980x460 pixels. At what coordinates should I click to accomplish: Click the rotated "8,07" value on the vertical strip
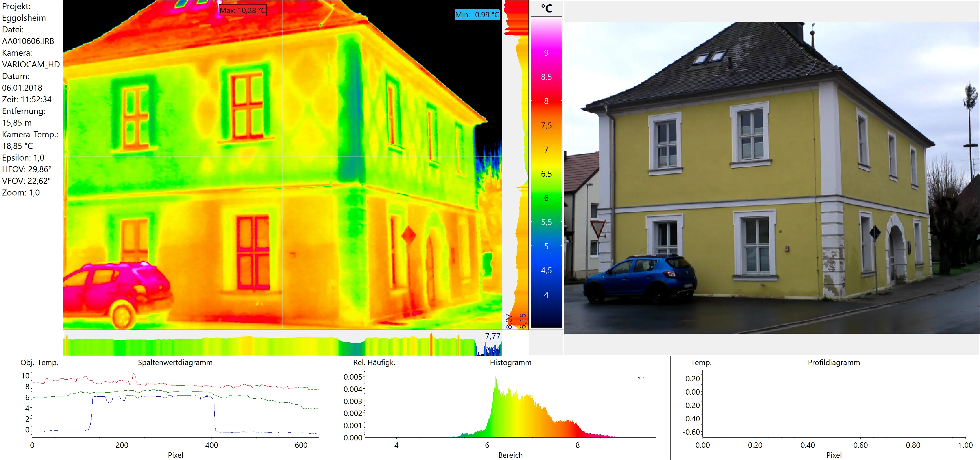pyautogui.click(x=509, y=321)
